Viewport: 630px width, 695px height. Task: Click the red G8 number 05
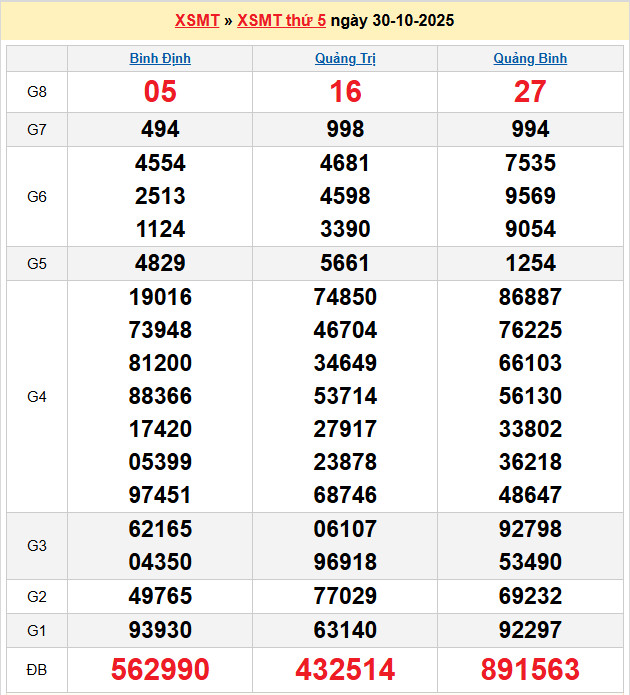point(160,92)
